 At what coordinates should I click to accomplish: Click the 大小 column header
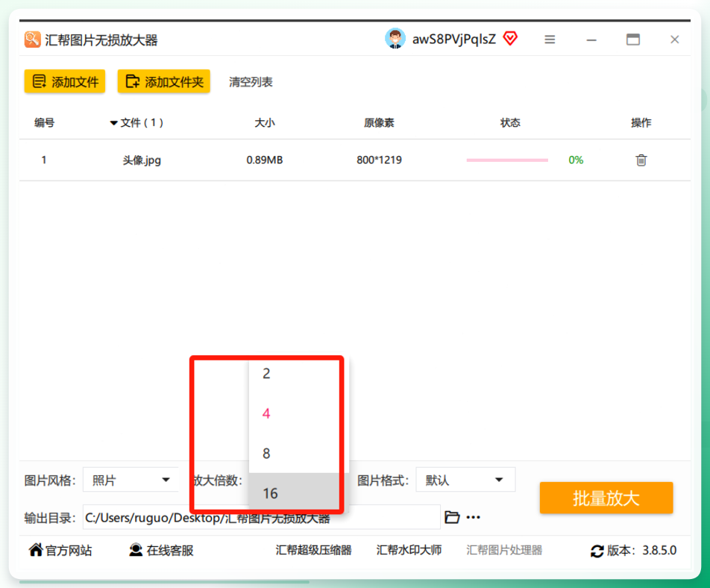pos(265,123)
